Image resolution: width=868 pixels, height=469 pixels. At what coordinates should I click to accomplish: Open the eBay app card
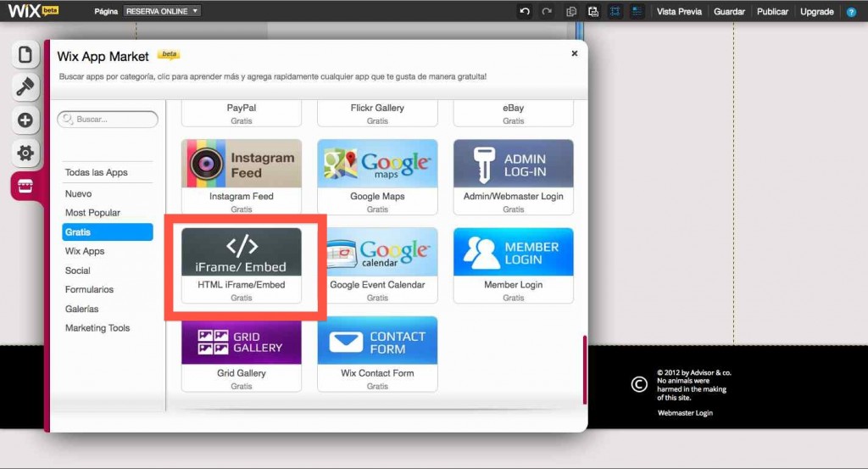point(513,114)
